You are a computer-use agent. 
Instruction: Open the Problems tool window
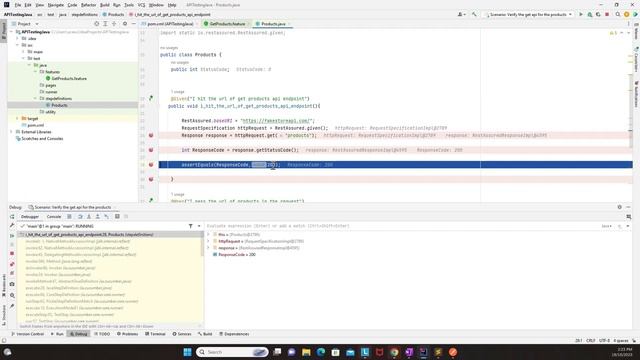click(x=127, y=334)
